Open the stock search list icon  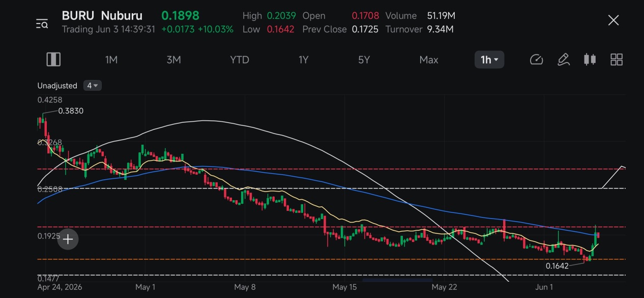point(42,23)
